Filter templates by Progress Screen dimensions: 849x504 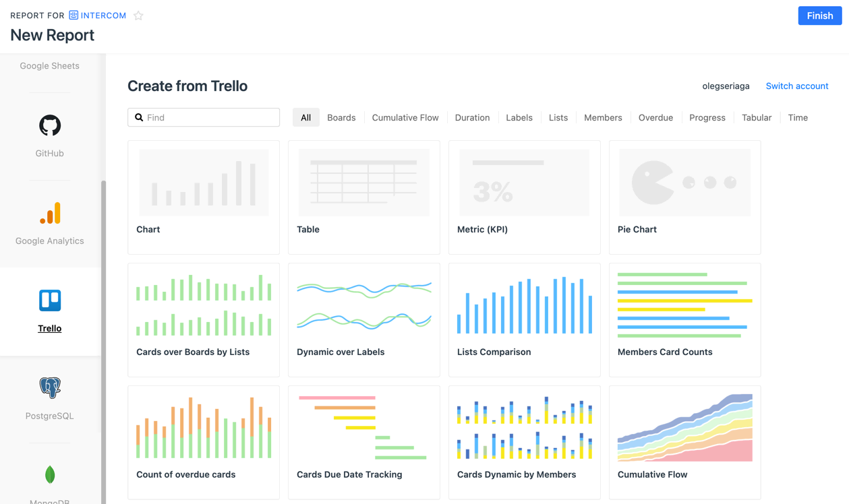707,117
